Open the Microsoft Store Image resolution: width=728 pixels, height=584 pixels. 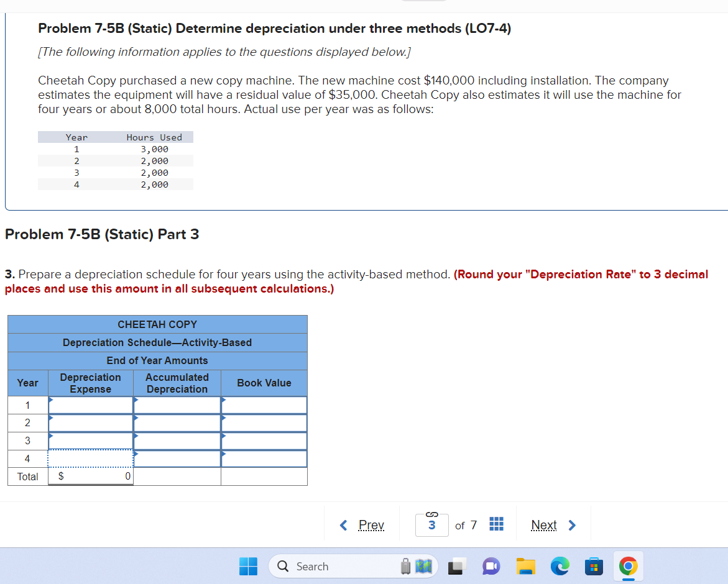(594, 566)
